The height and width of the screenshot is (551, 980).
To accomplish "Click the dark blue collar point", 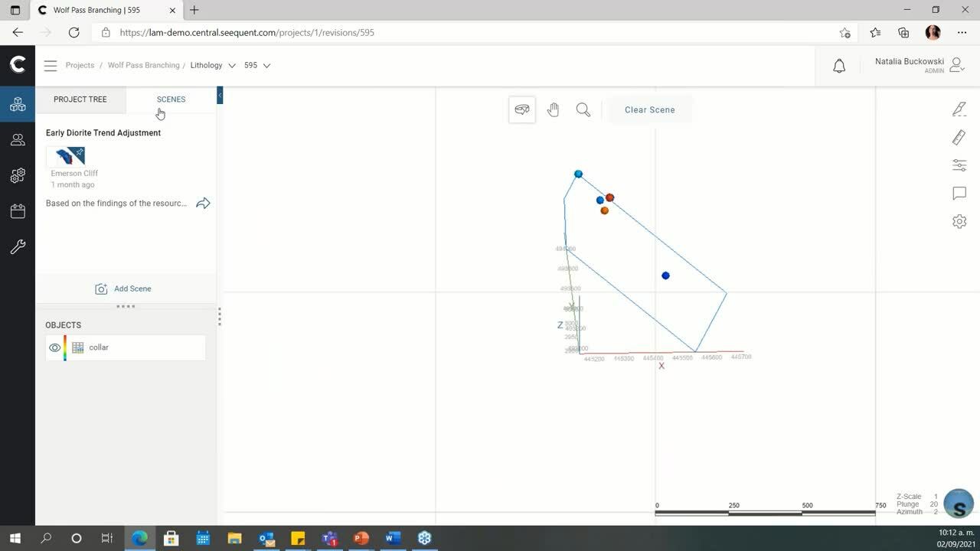I will pos(665,275).
